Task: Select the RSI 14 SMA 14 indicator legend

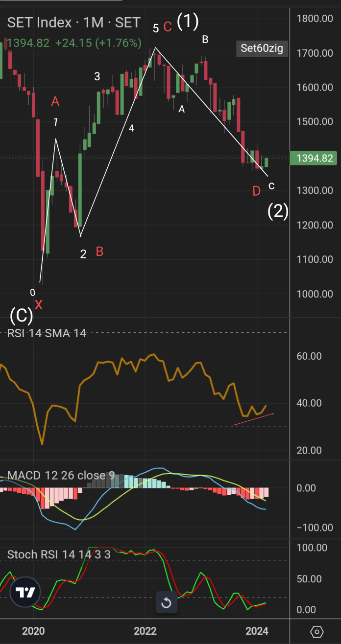Action: [47, 333]
